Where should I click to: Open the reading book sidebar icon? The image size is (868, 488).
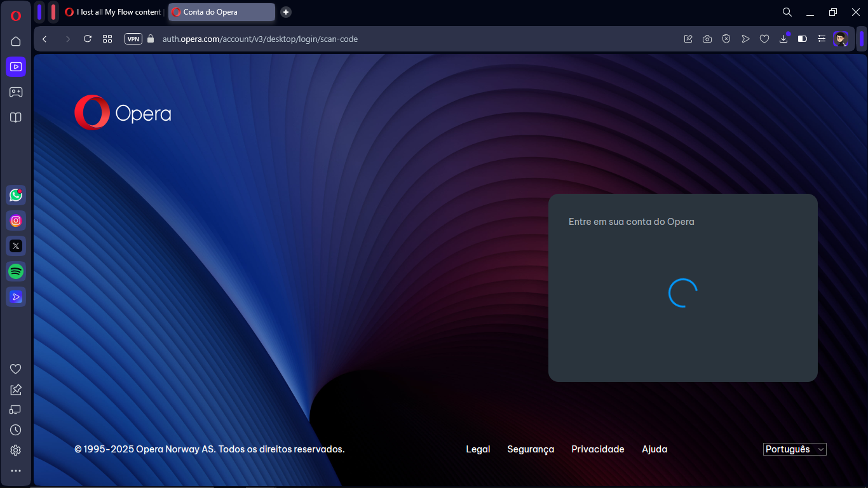(16, 118)
